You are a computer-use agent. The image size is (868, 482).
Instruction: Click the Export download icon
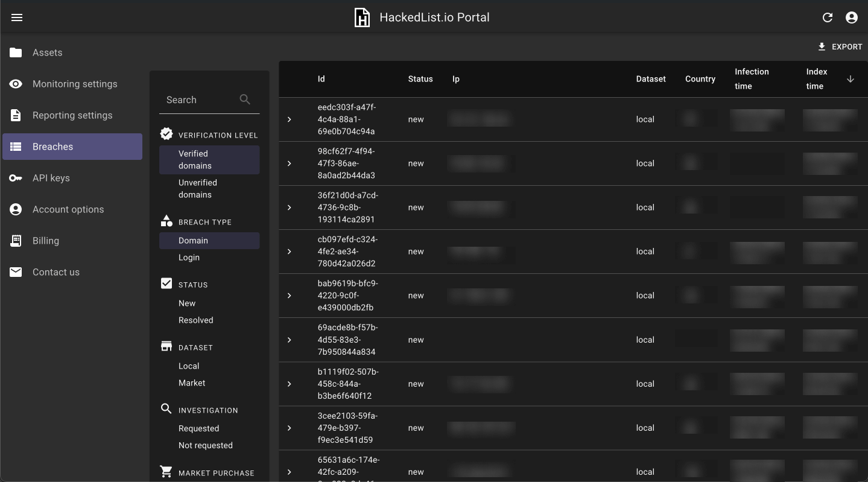[822, 46]
